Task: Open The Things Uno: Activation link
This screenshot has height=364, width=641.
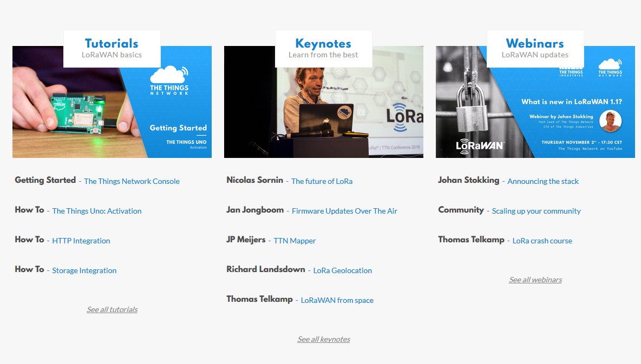Action: [x=97, y=211]
